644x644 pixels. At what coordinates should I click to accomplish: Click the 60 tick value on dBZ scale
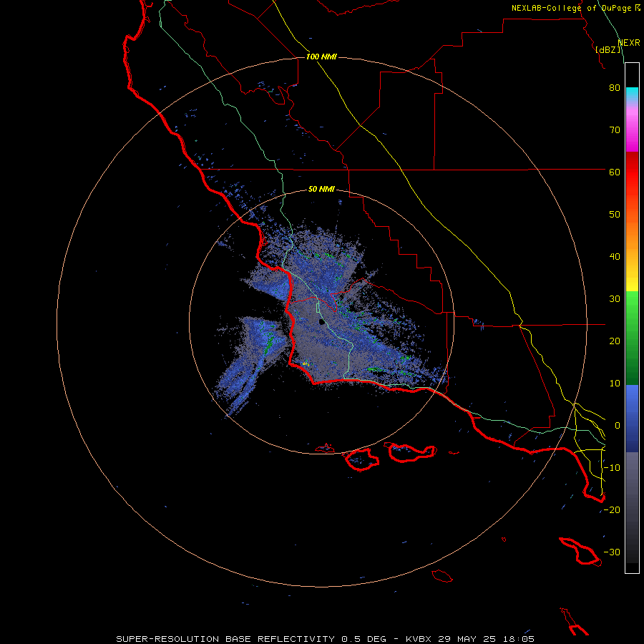615,172
